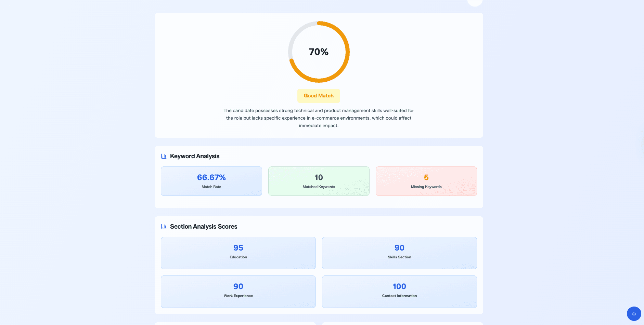Click the Keyword Analysis heading

coord(195,156)
